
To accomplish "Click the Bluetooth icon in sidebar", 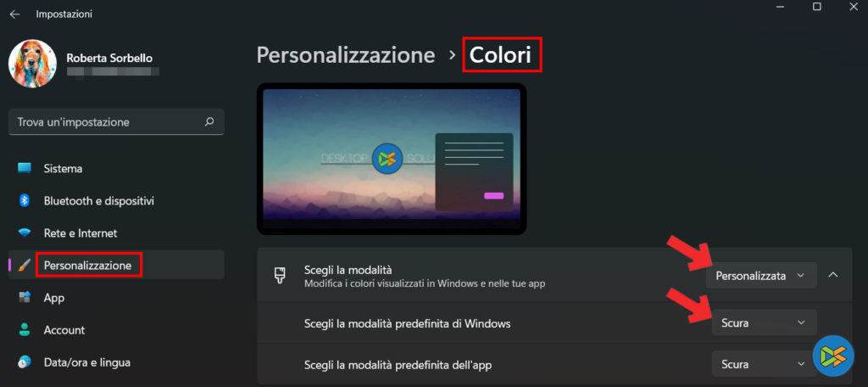I will pyautogui.click(x=25, y=200).
